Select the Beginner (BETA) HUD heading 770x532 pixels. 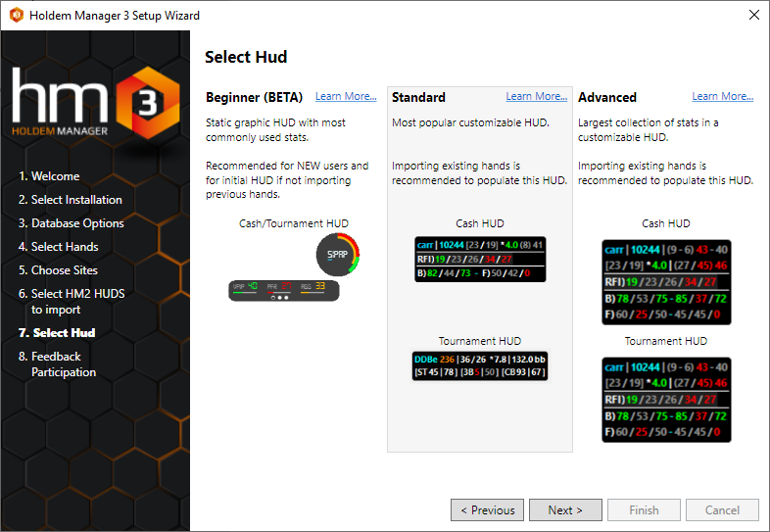254,97
